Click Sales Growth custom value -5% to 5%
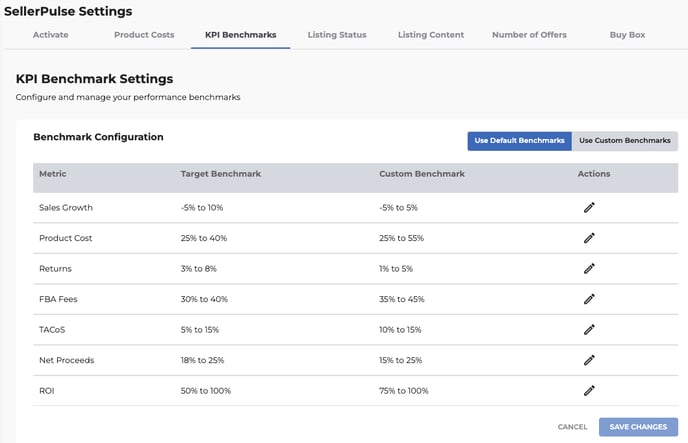The height and width of the screenshot is (443, 688). point(398,207)
